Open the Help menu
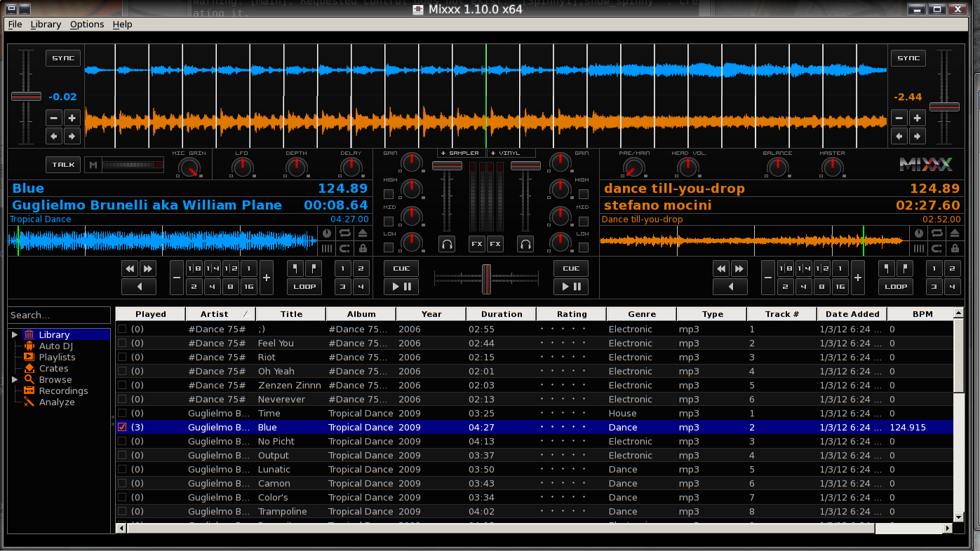This screenshot has width=980, height=551. click(x=122, y=24)
